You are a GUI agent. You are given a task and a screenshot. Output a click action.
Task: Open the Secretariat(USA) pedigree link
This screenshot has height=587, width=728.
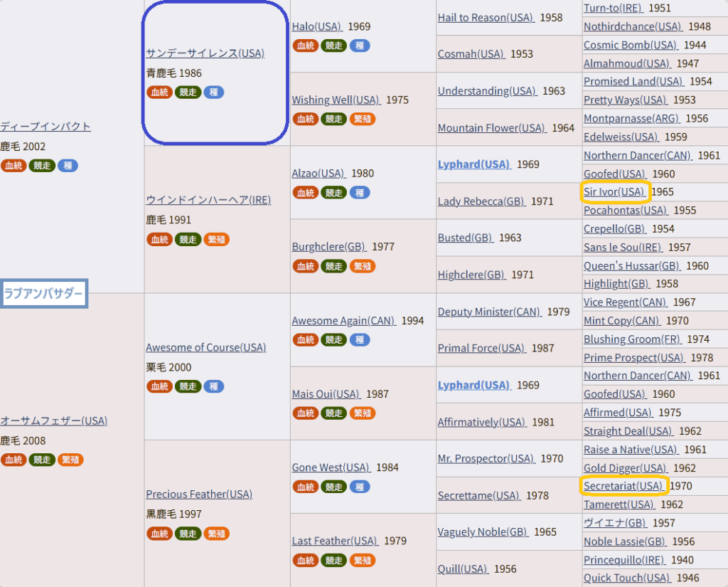[623, 486]
